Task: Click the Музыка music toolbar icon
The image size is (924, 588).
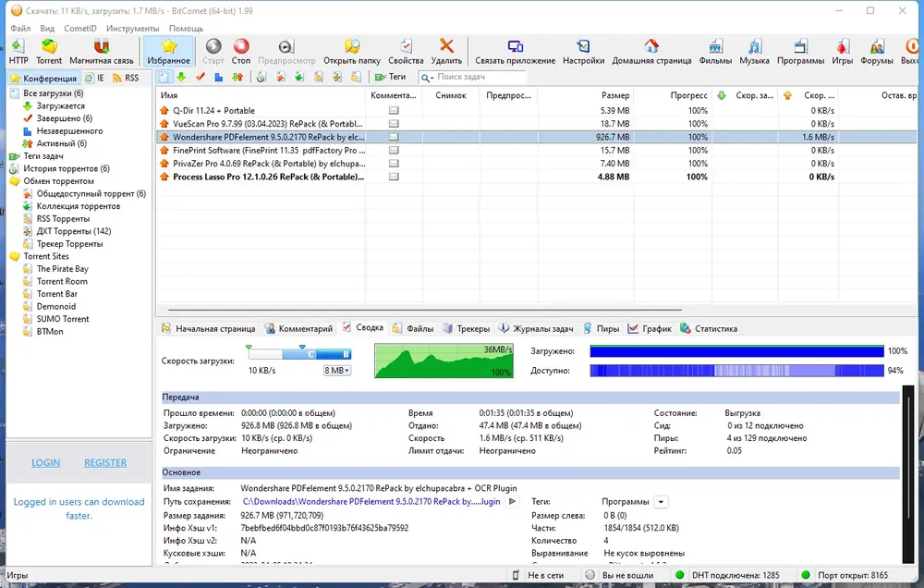Action: pyautogui.click(x=754, y=51)
